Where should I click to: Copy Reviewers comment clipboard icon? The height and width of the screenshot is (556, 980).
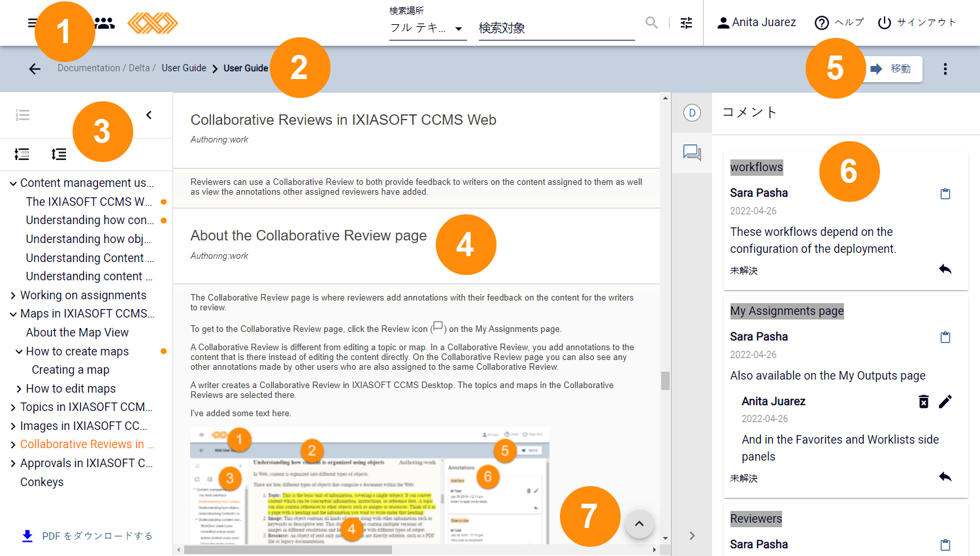coord(945,545)
